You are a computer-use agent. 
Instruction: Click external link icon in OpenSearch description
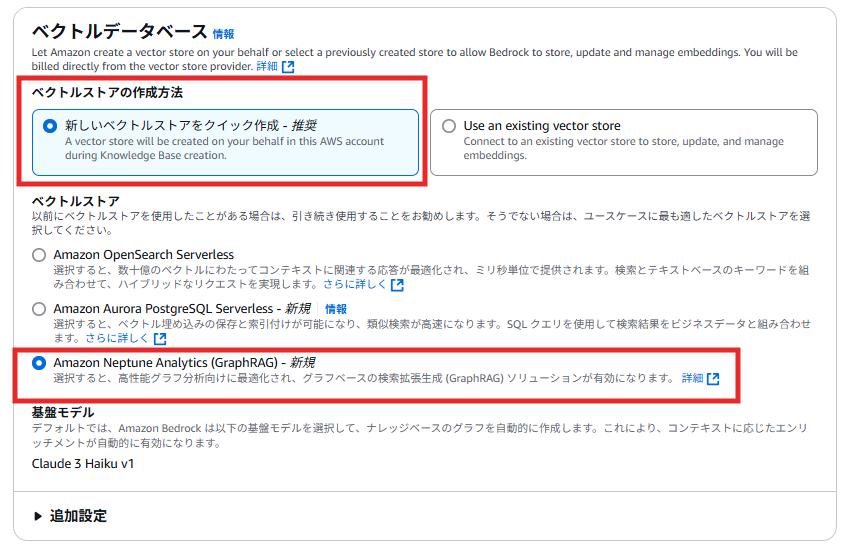(x=397, y=285)
